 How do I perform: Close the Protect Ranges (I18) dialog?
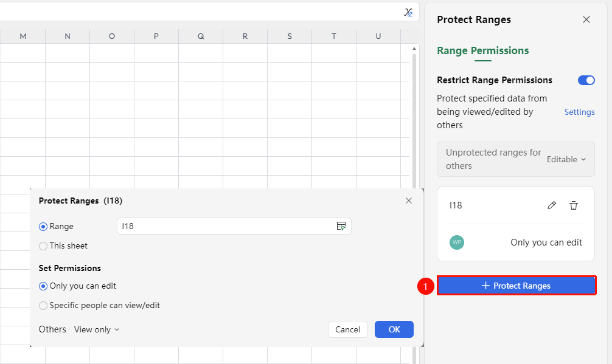point(409,201)
